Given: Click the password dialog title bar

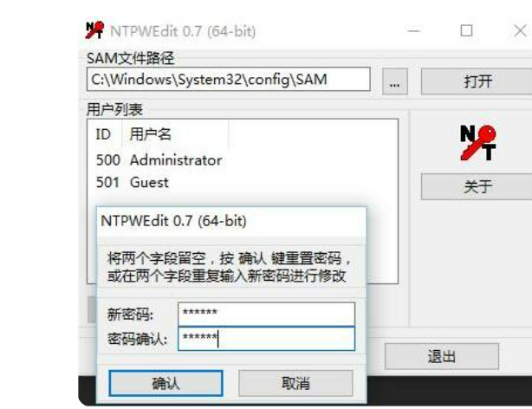Looking at the screenshot, I should click(x=231, y=221).
